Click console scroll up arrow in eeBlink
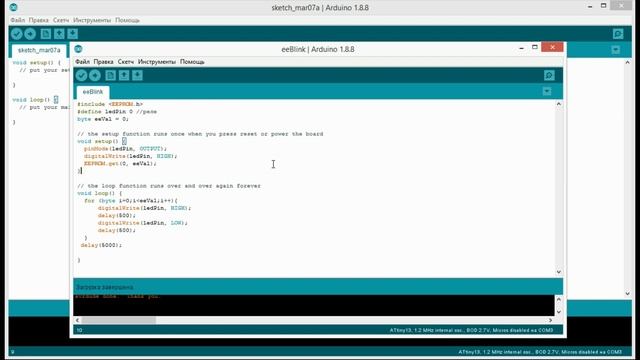 (x=559, y=299)
